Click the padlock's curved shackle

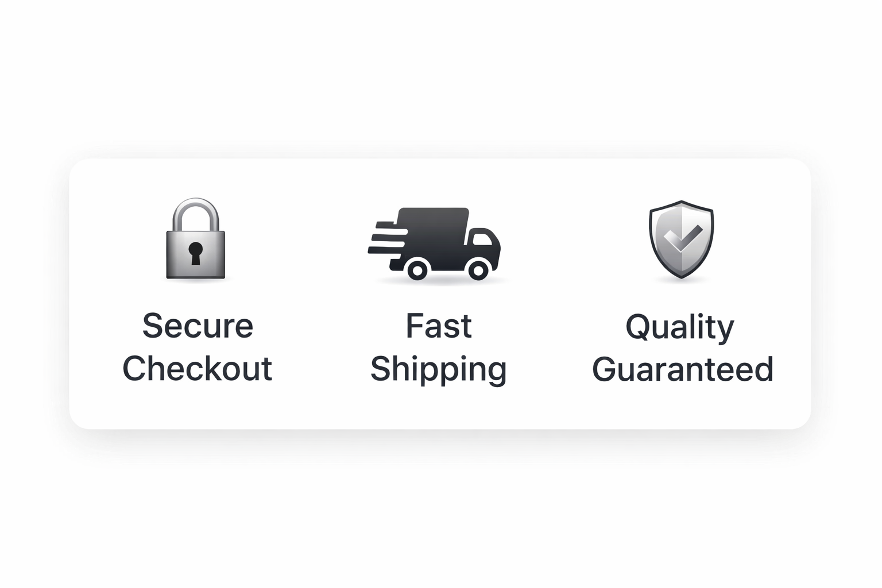point(196,213)
